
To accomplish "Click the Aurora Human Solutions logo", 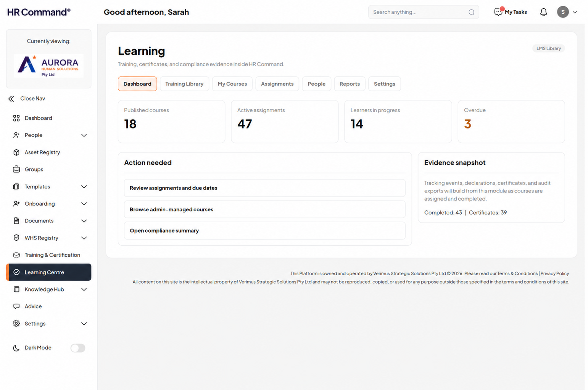I will (x=48, y=66).
